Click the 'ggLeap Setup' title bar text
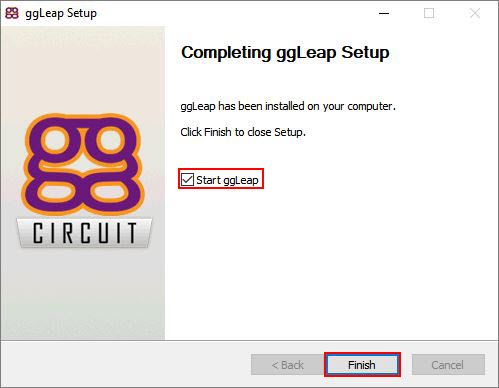The width and height of the screenshot is (499, 388). (x=61, y=13)
